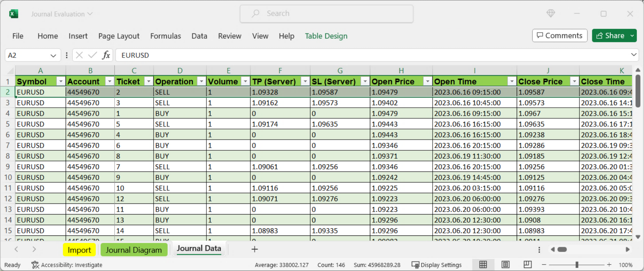The image size is (644, 271).
Task: Open the Home tab
Action: pyautogui.click(x=48, y=36)
